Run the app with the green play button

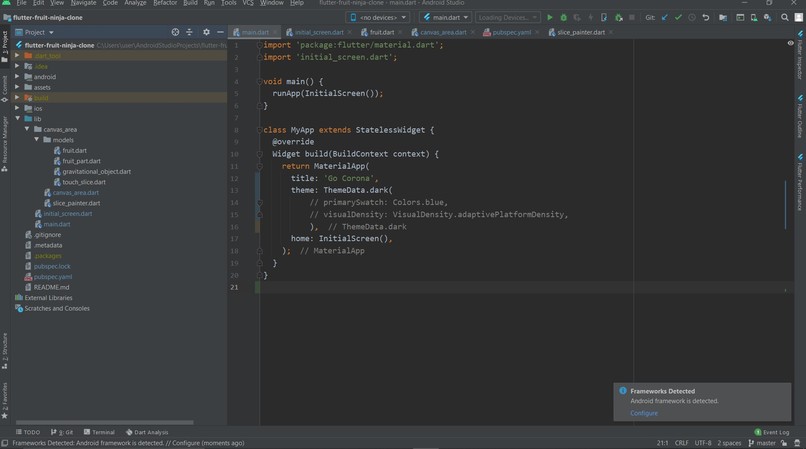pos(549,17)
